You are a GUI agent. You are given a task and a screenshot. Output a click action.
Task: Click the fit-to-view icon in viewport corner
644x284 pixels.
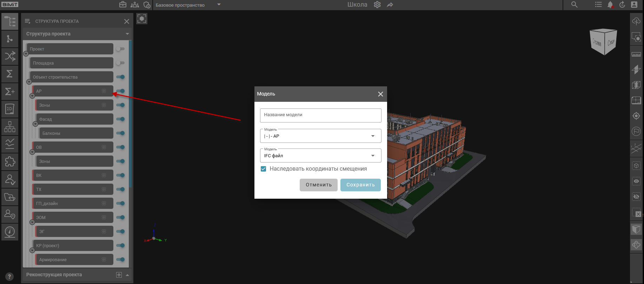coord(142,19)
